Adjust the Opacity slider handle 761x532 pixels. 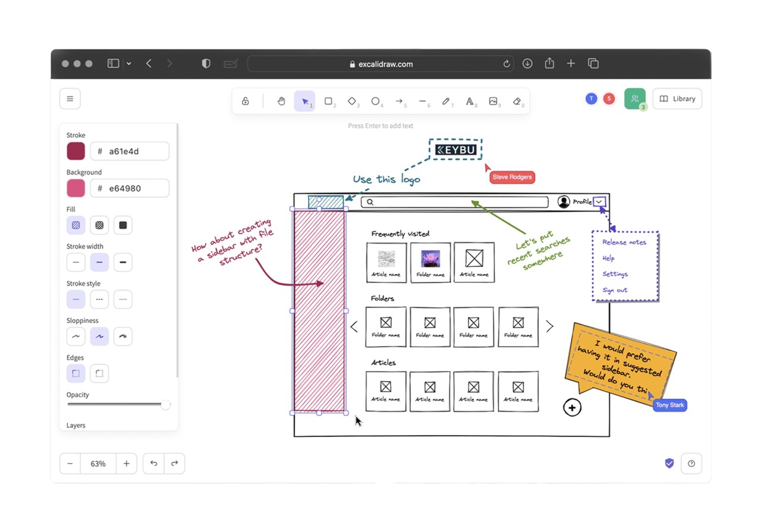coord(165,405)
